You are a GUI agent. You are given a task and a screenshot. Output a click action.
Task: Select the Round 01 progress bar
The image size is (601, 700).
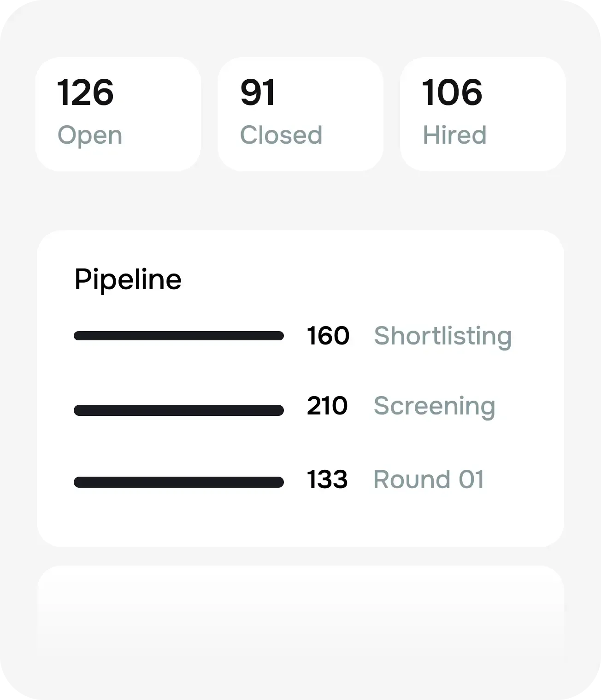click(x=179, y=482)
